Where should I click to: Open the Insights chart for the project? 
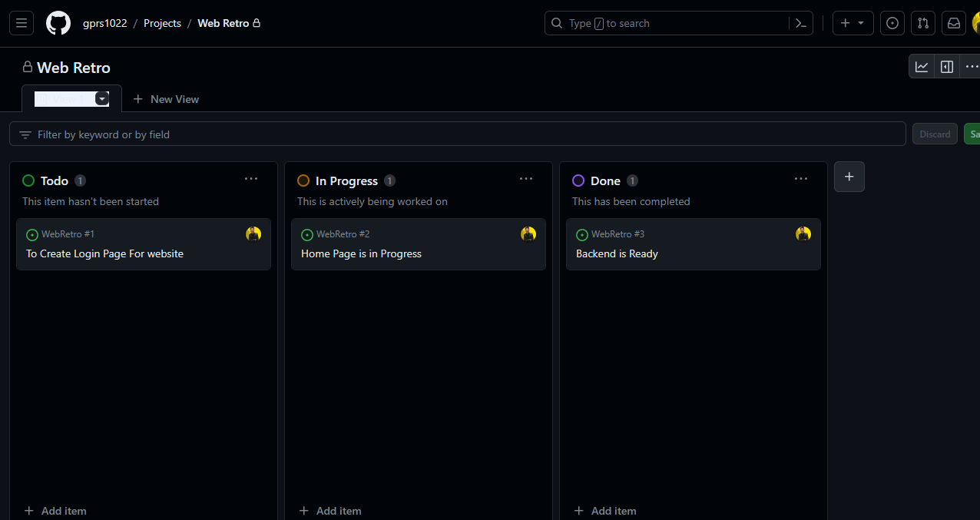(x=922, y=66)
